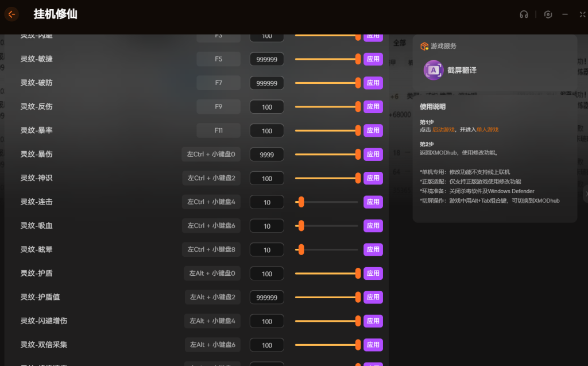Switch to the 全部 tab
The image size is (588, 366).
click(x=399, y=43)
